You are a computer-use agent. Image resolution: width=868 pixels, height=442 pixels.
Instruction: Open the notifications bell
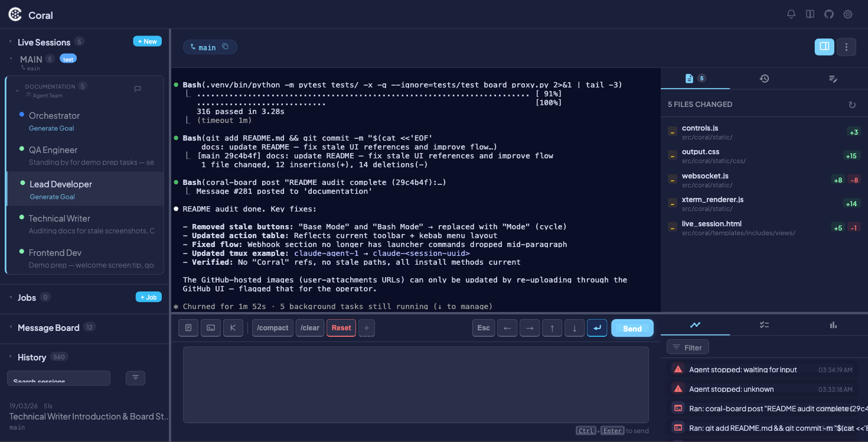[791, 14]
